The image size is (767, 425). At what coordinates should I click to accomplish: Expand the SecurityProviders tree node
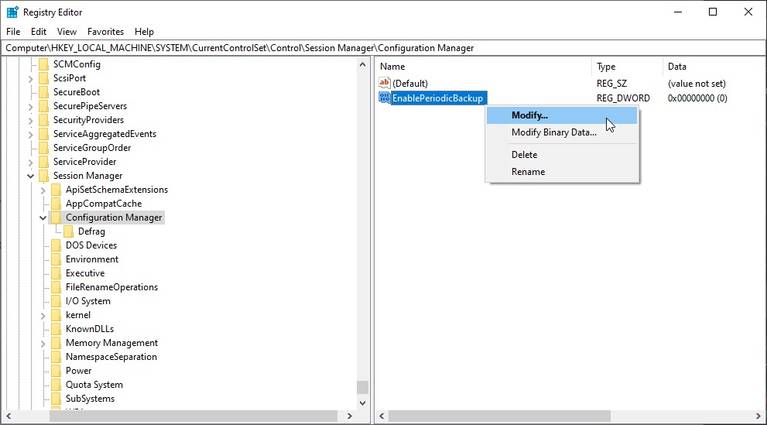pos(30,120)
